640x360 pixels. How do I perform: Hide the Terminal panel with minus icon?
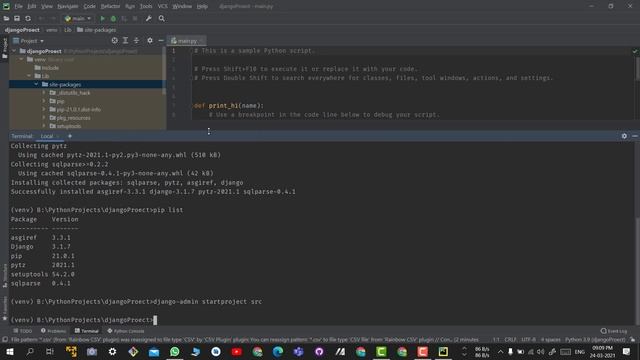(635, 136)
